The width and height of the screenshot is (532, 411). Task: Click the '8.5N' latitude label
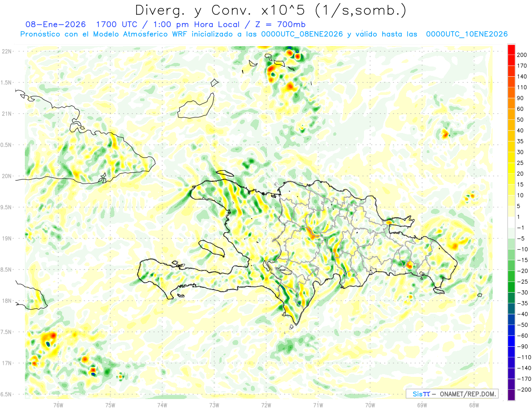(6, 270)
